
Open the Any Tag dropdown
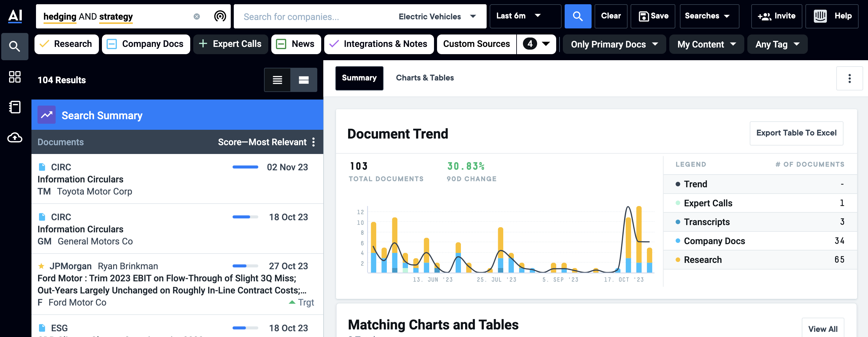click(x=777, y=44)
